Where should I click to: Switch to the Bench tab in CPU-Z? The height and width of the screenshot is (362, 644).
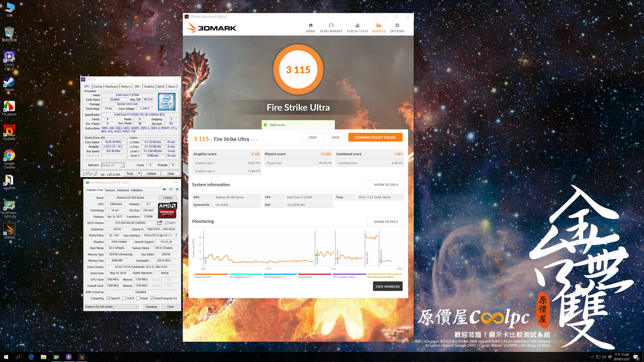pyautogui.click(x=161, y=86)
